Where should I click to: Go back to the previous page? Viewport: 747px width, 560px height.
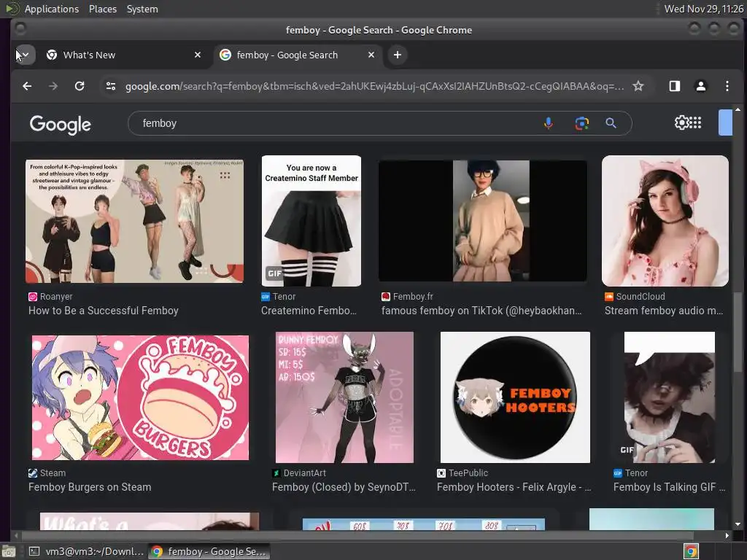pyautogui.click(x=27, y=86)
